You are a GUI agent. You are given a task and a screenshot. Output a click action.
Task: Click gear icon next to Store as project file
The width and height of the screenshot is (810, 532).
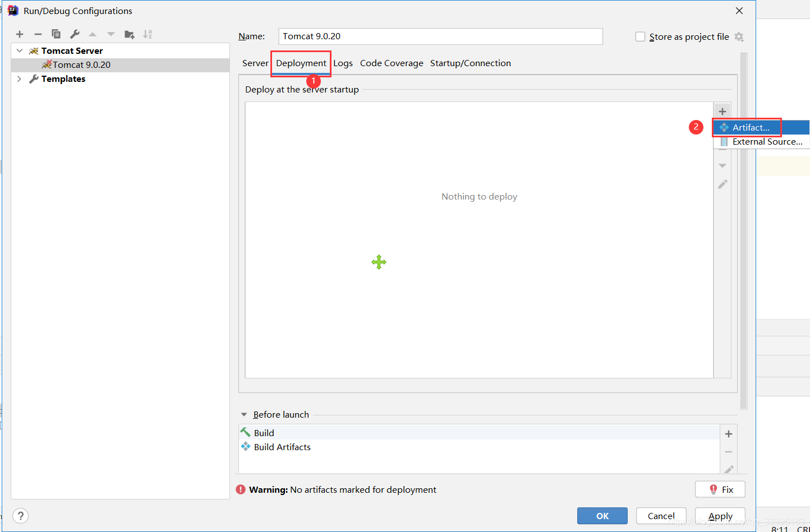[x=739, y=36]
